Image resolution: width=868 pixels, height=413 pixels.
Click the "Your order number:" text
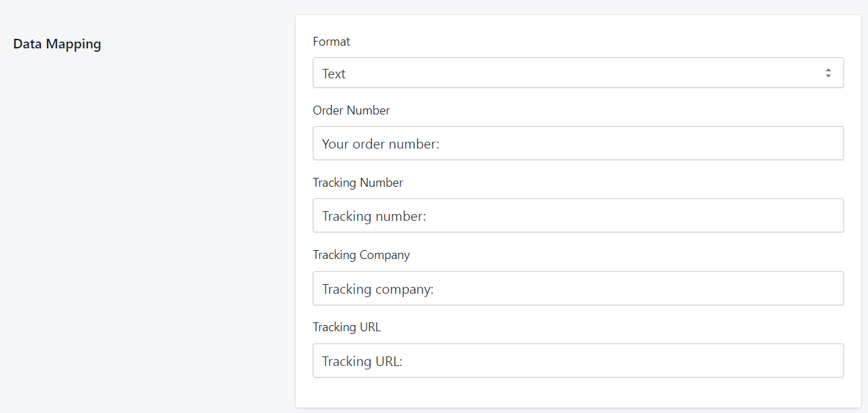coord(380,144)
